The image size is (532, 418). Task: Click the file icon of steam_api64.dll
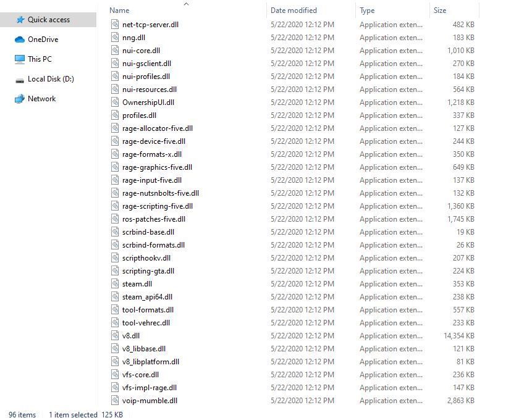tap(115, 296)
